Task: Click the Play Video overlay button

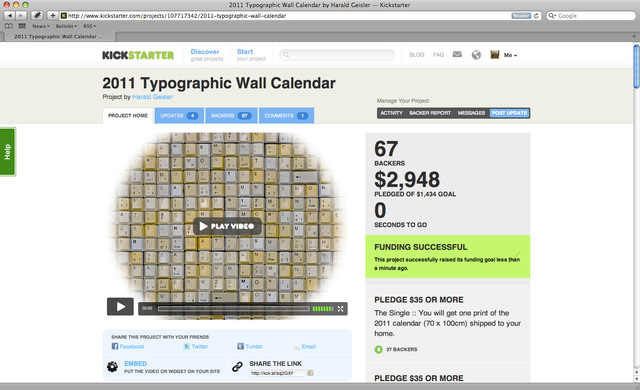Action: tap(227, 226)
